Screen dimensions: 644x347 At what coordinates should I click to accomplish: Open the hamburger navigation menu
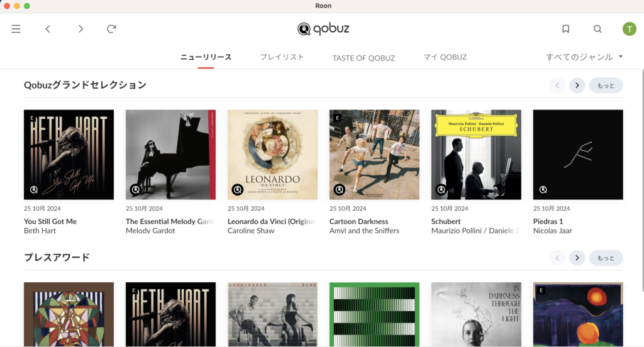click(16, 29)
